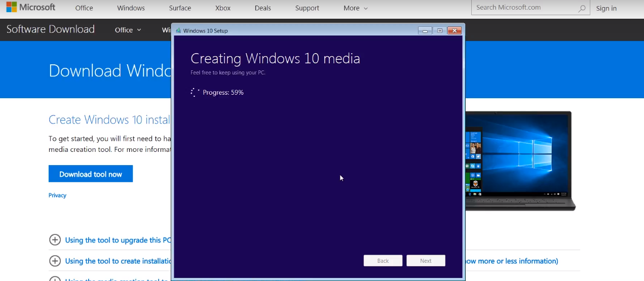Click the Next button in Setup

click(426, 261)
